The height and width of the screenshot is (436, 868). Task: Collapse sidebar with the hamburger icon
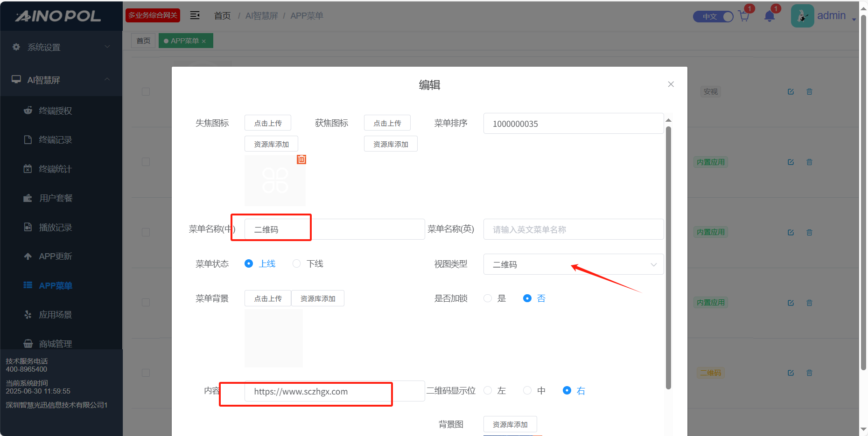point(195,15)
